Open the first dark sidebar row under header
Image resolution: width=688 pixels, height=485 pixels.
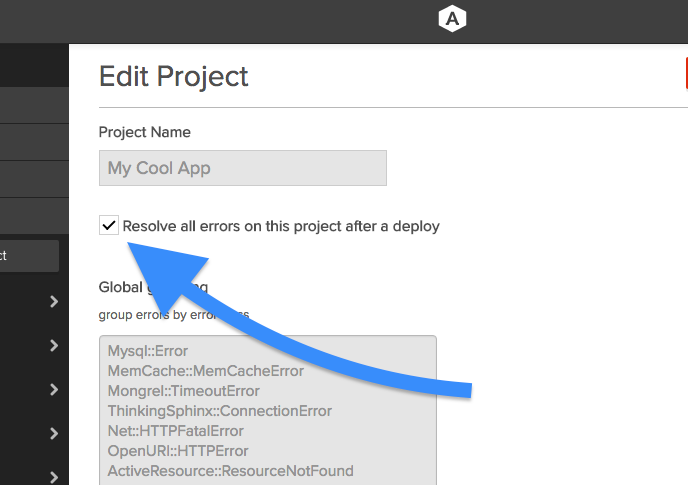[x=34, y=105]
